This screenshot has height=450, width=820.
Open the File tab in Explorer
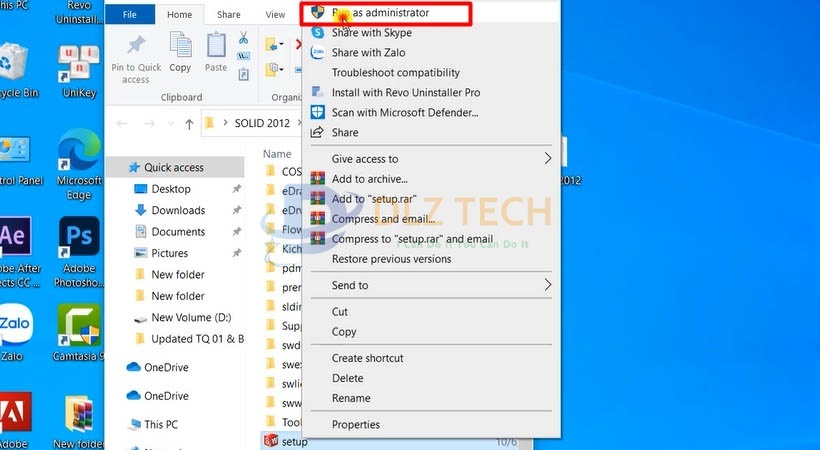pos(130,15)
